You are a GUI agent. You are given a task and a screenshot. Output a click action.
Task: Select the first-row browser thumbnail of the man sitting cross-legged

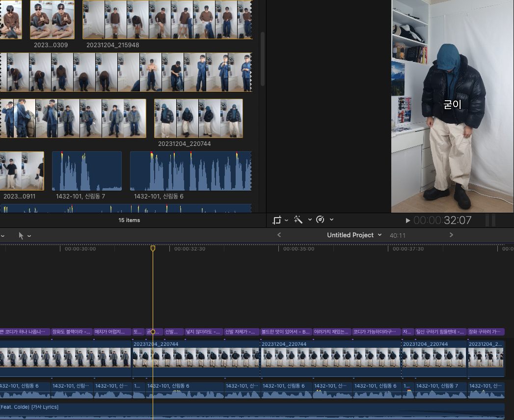[11, 20]
